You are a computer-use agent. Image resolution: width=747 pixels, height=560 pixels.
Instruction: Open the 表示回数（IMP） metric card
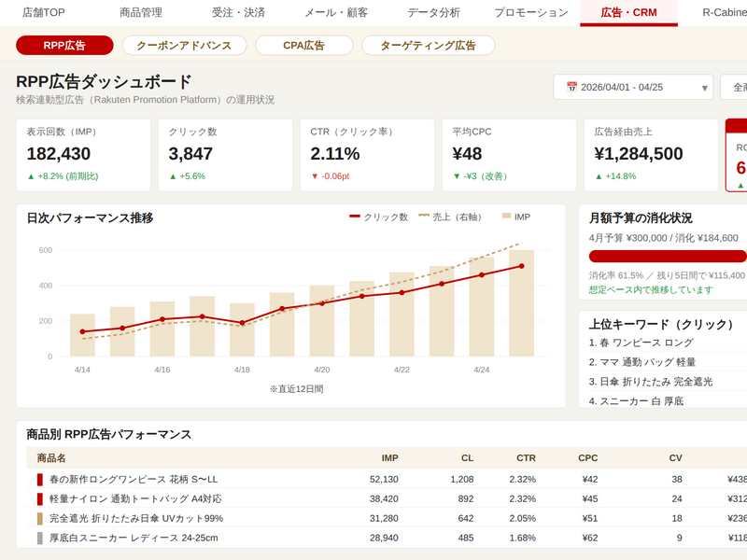tap(83, 155)
